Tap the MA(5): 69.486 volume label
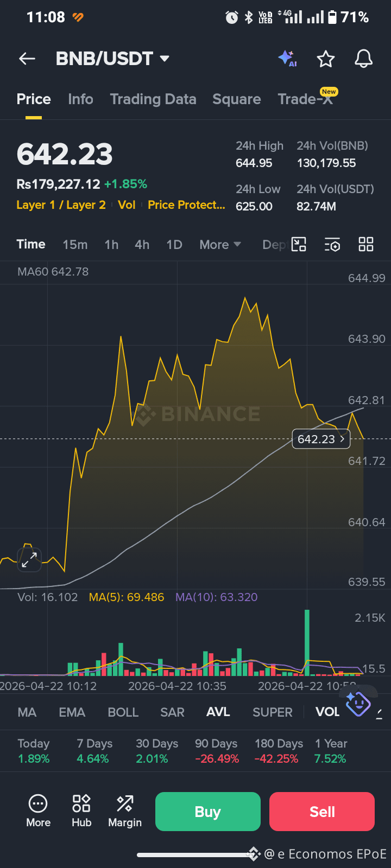Viewport: 391px width, 868px height. point(127,597)
